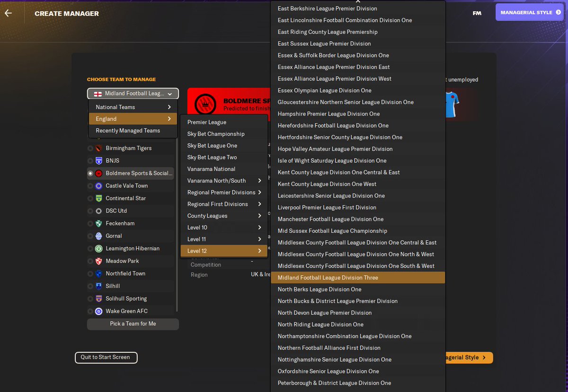Click the Silhill club badge
The image size is (568, 392).
pyautogui.click(x=98, y=286)
